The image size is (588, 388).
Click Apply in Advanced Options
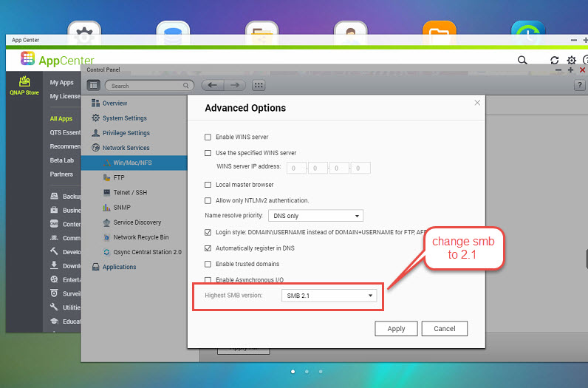[x=396, y=329]
